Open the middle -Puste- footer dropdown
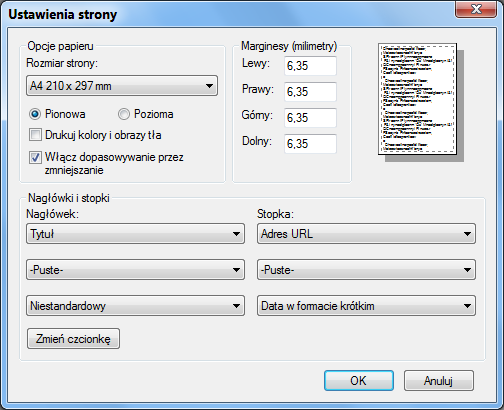The width and height of the screenshot is (504, 410). coord(366,270)
